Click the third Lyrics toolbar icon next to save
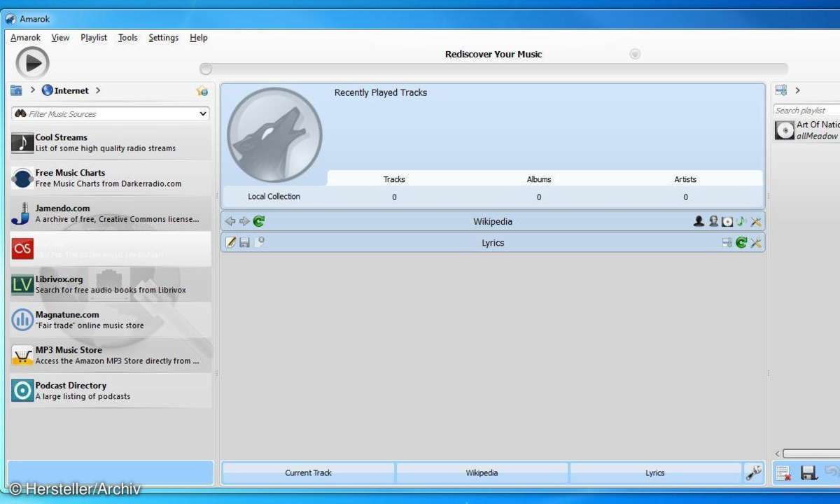Image resolution: width=840 pixels, height=504 pixels. tap(259, 242)
